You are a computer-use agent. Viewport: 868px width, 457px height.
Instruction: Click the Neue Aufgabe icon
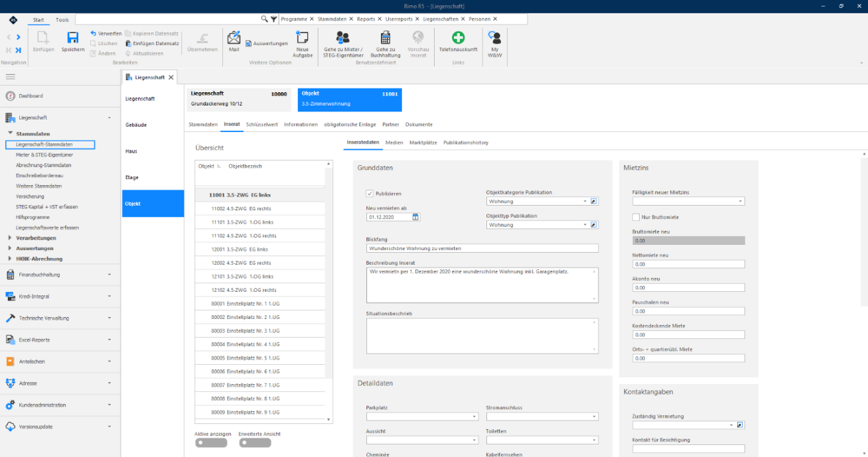coord(303,37)
